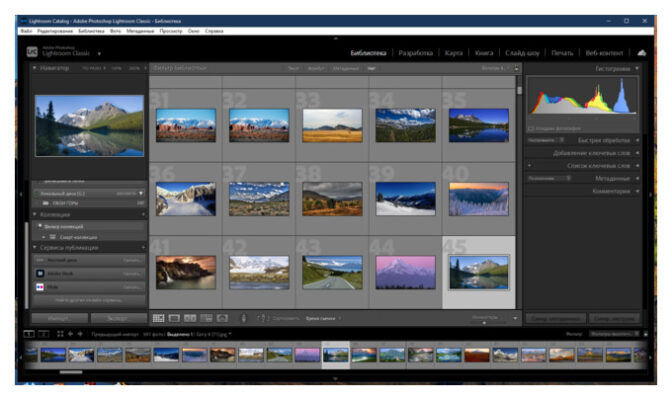Click Sync Settings button in right panel

tap(614, 318)
